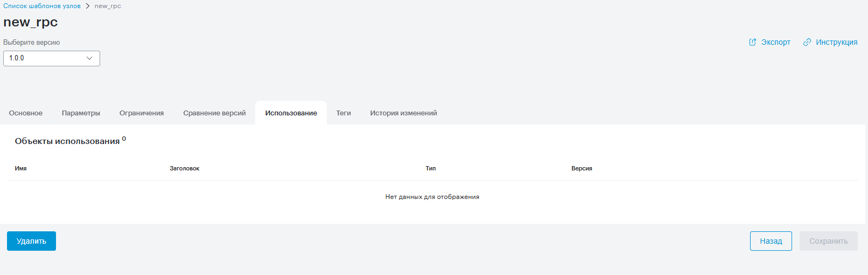
Task: Click the Тип column header
Action: tap(431, 168)
